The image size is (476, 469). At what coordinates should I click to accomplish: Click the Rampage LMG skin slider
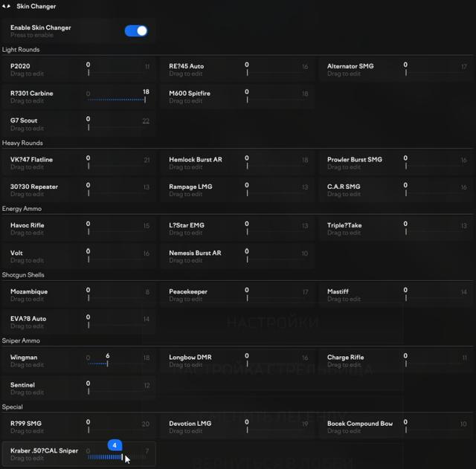[276, 193]
